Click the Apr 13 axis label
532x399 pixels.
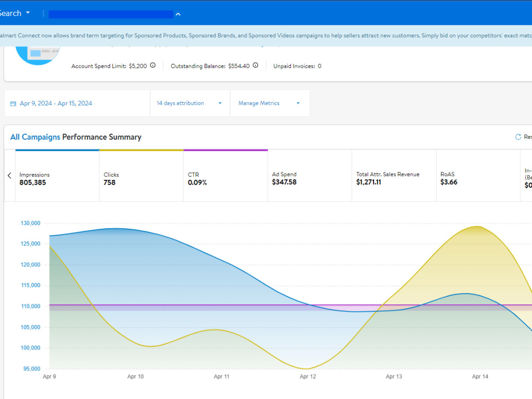(394, 377)
